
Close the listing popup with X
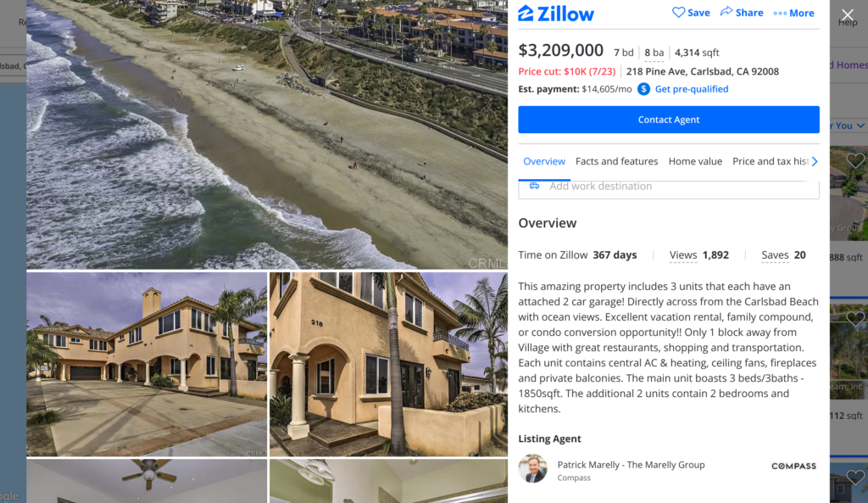847,14
